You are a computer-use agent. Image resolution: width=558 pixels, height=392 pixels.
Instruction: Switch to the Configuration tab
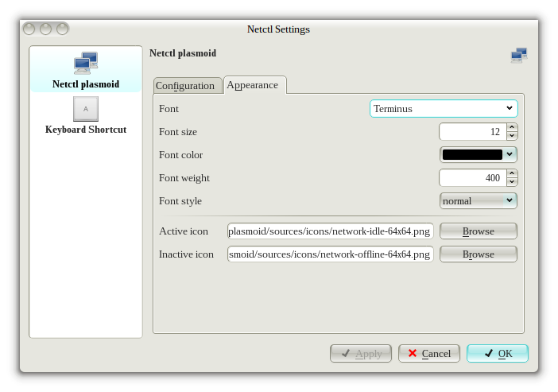coord(185,86)
